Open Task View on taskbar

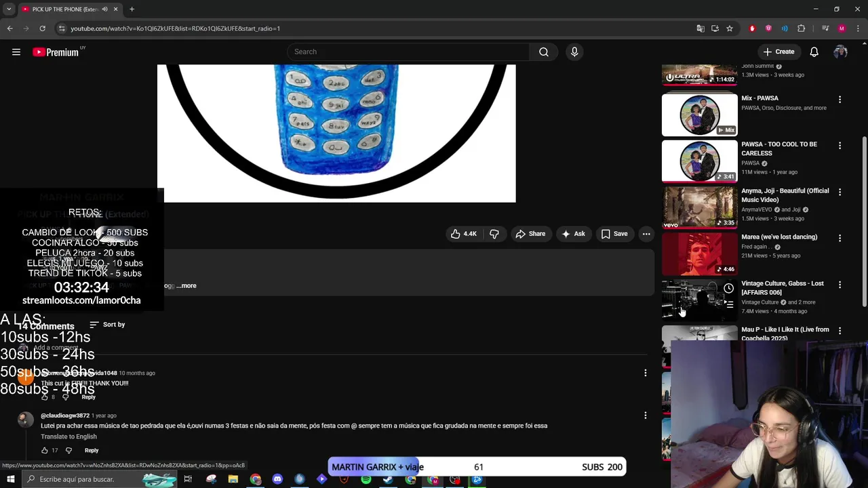188,479
